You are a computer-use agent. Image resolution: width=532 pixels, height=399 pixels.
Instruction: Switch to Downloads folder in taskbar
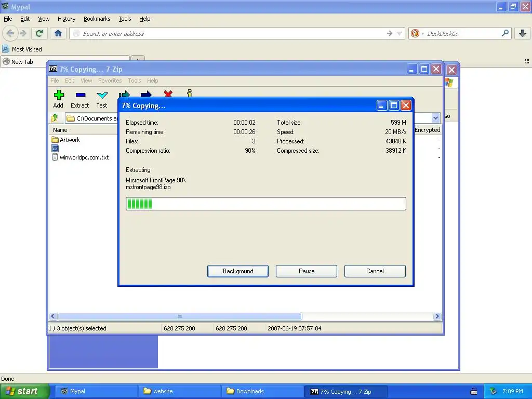pos(262,391)
